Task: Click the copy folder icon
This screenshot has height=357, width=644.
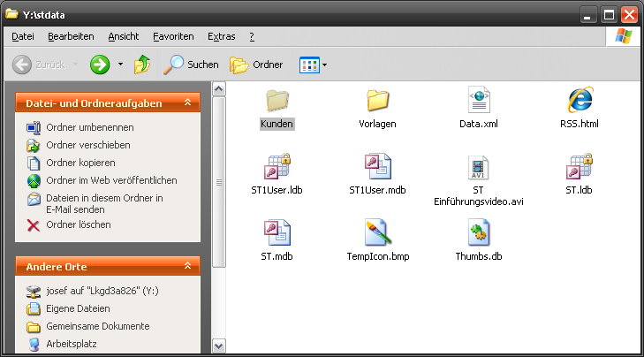Action: 34,163
